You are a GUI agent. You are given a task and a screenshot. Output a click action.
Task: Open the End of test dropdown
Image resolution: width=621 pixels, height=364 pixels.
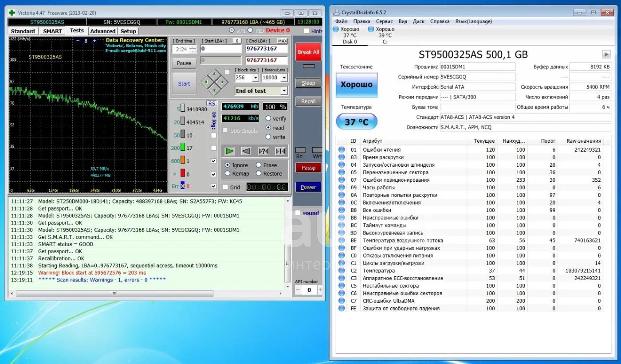(284, 90)
